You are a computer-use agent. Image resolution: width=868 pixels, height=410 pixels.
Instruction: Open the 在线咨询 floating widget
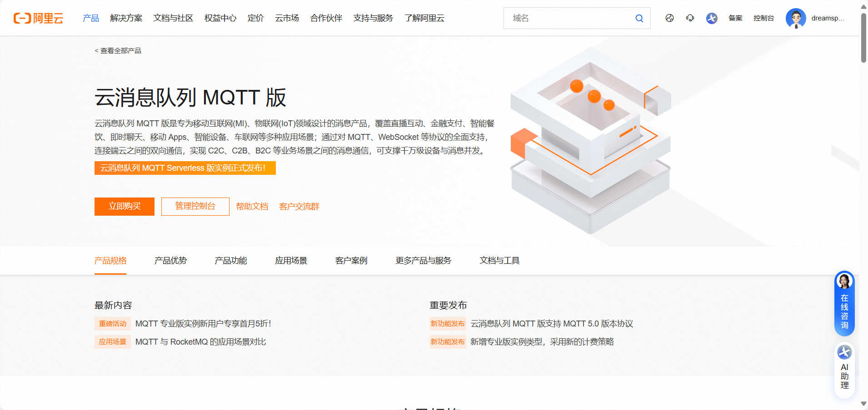click(844, 303)
